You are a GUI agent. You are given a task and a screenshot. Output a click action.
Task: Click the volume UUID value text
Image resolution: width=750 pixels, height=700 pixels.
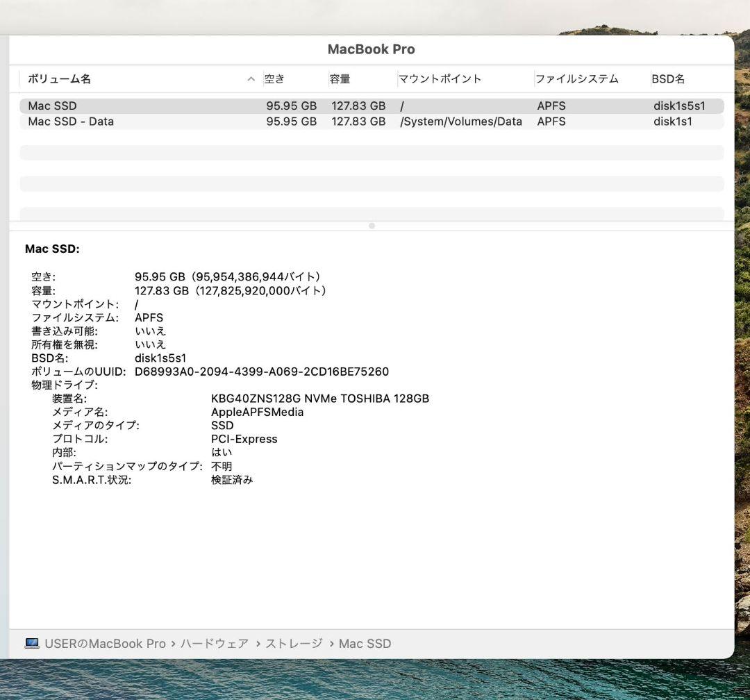[262, 372]
